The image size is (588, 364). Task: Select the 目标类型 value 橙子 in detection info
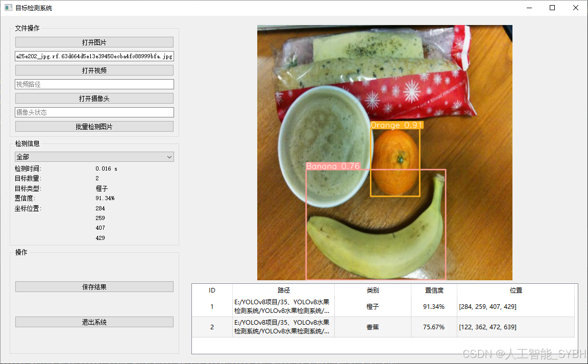(x=102, y=188)
